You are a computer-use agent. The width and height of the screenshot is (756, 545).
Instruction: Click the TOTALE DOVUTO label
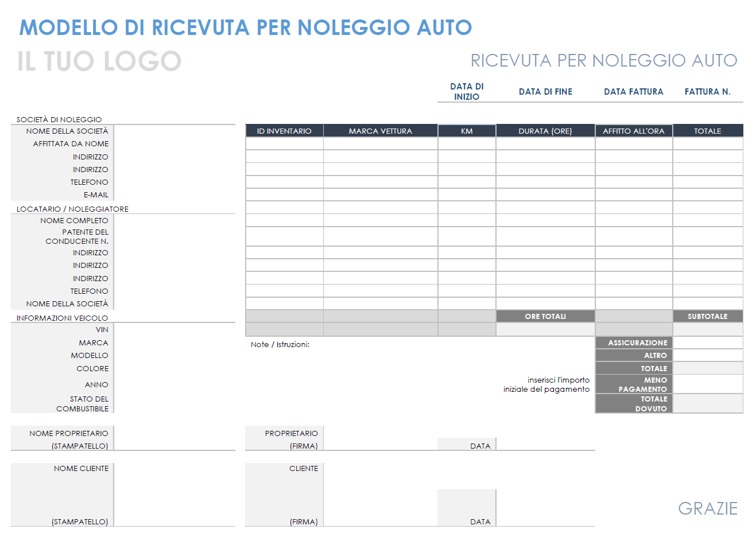click(x=634, y=404)
